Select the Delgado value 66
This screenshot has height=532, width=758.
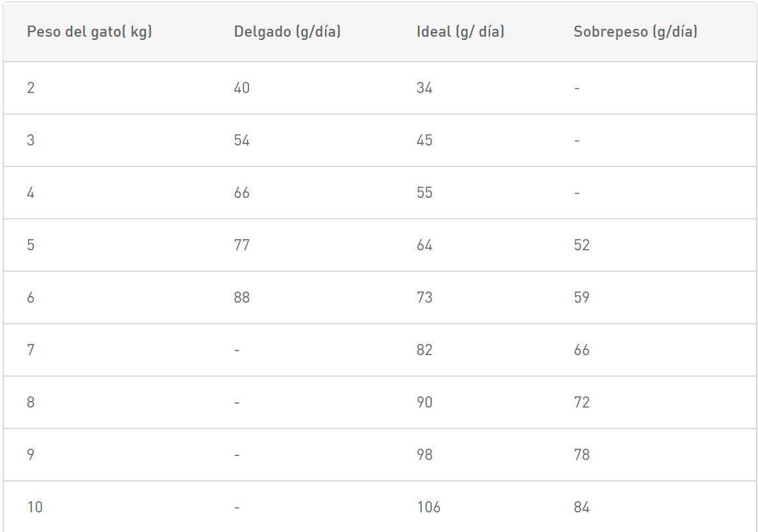tap(242, 193)
